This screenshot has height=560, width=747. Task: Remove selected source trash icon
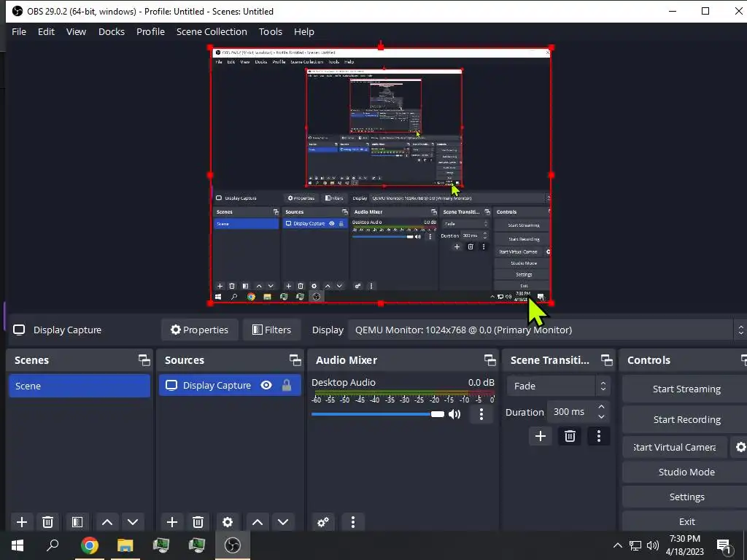(198, 522)
